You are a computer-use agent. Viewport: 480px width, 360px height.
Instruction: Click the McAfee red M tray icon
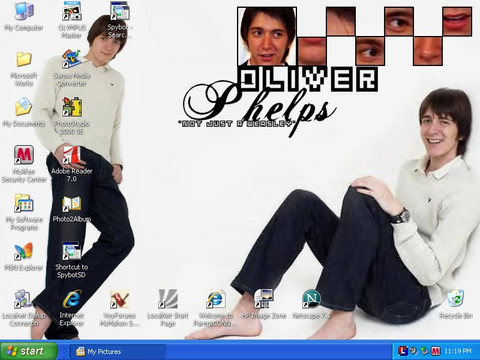coord(435,351)
